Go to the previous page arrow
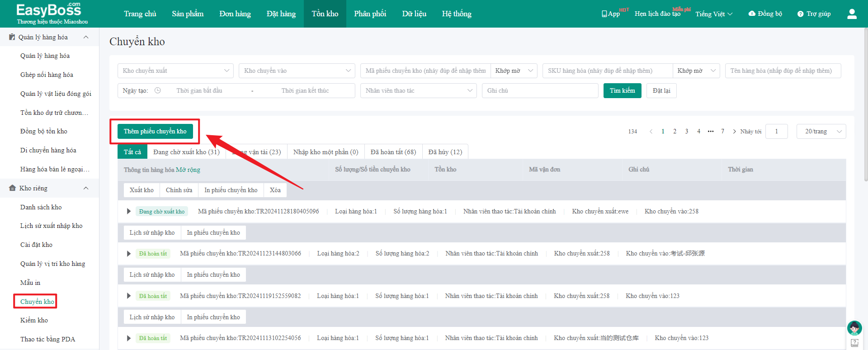The image size is (868, 350). tap(651, 132)
